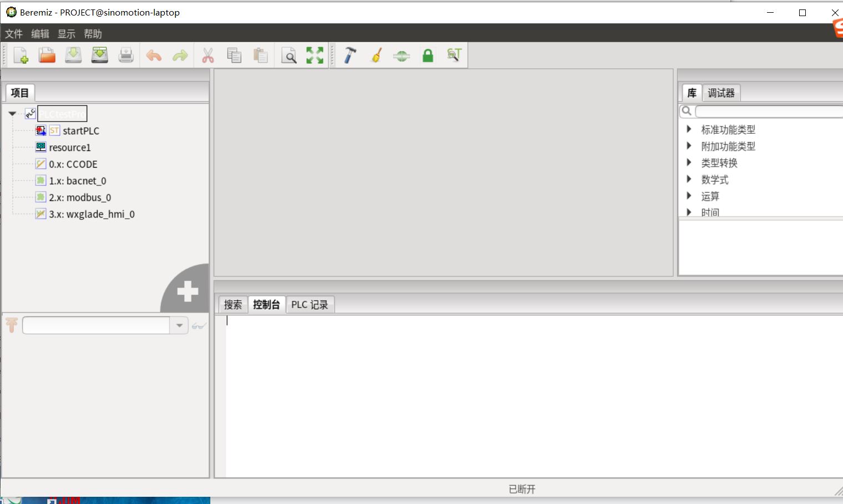The width and height of the screenshot is (843, 504).
Task: Paste from clipboard with the paste icon
Action: (261, 55)
